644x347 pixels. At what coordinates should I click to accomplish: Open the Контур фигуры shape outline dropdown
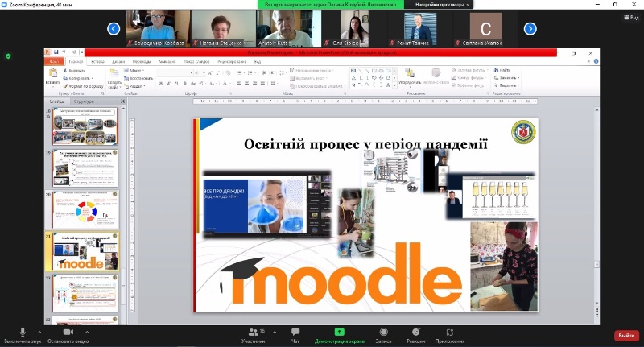(469, 78)
